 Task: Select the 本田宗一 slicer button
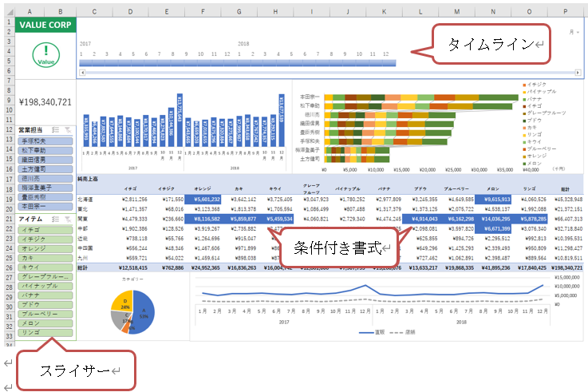(45, 207)
